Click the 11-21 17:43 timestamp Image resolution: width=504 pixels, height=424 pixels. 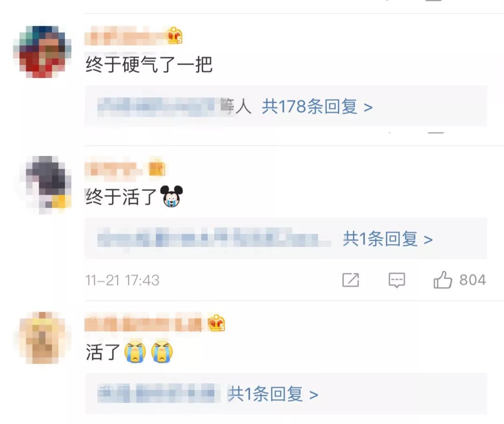[x=122, y=280]
